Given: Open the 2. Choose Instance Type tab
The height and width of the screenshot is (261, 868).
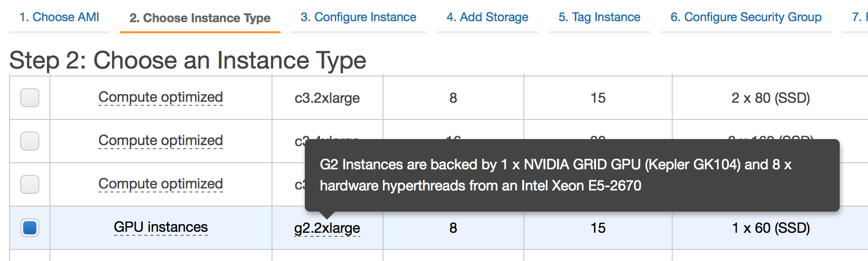Looking at the screenshot, I should pyautogui.click(x=200, y=18).
